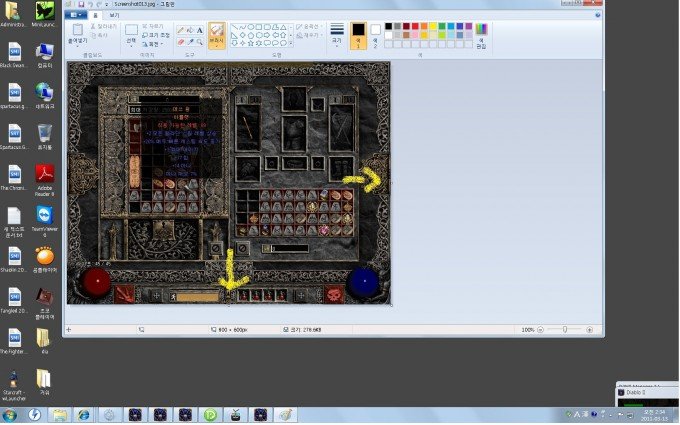Click the Paint taskbar button
Viewport: 680px width, 425px height.
pyautogui.click(x=285, y=415)
